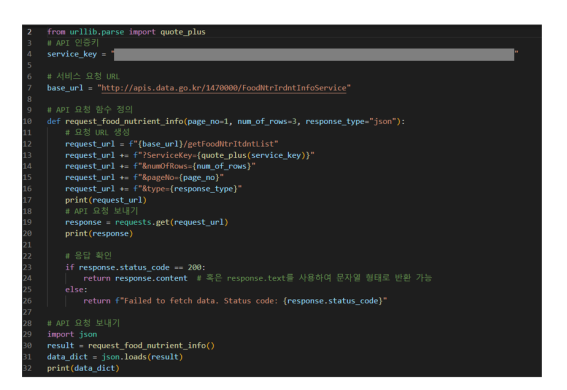The height and width of the screenshot is (390, 567).
Task: Click 'print(response)' on line 20
Action: (99, 233)
